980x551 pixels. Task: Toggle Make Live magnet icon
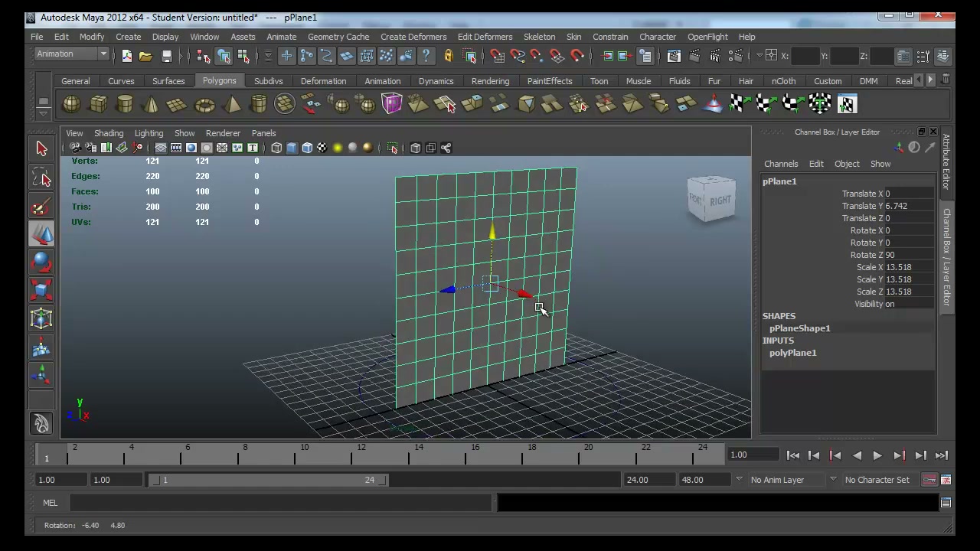[x=578, y=56]
